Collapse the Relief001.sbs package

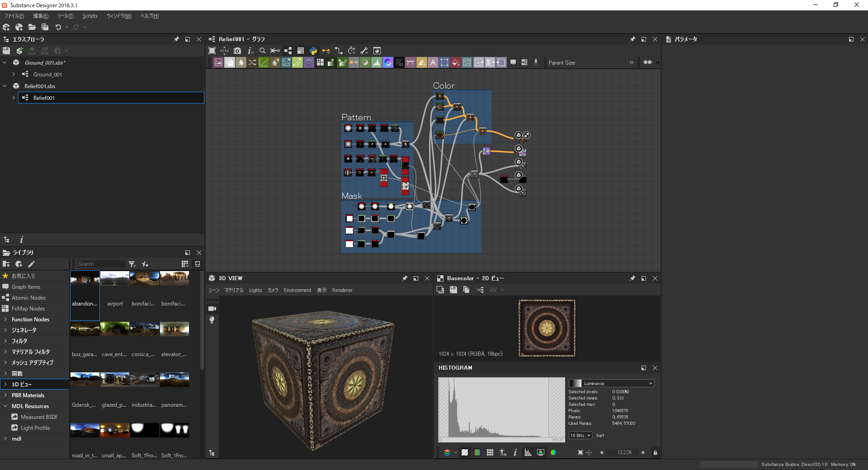(x=5, y=86)
